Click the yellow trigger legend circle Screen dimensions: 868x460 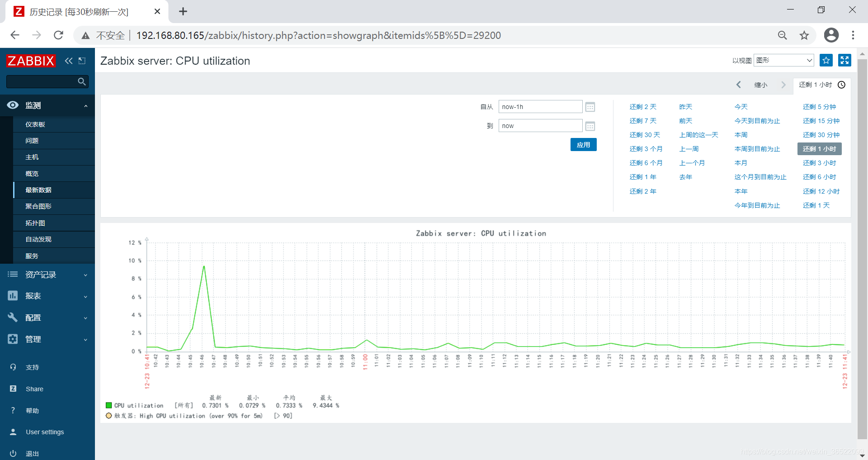(x=108, y=416)
